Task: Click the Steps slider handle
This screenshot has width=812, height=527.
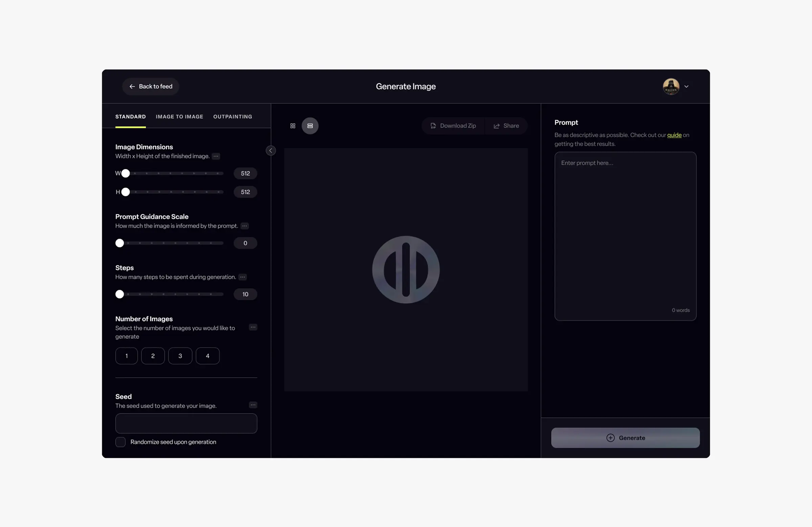Action: tap(119, 294)
